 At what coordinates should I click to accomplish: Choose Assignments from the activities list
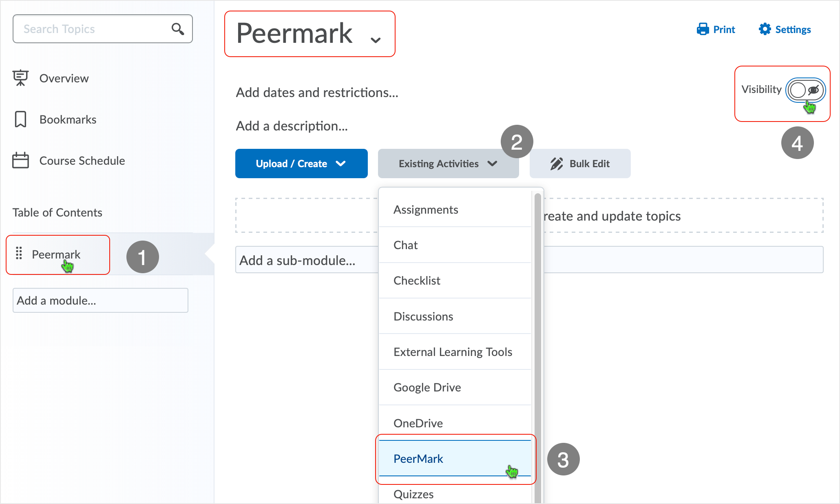point(455,210)
